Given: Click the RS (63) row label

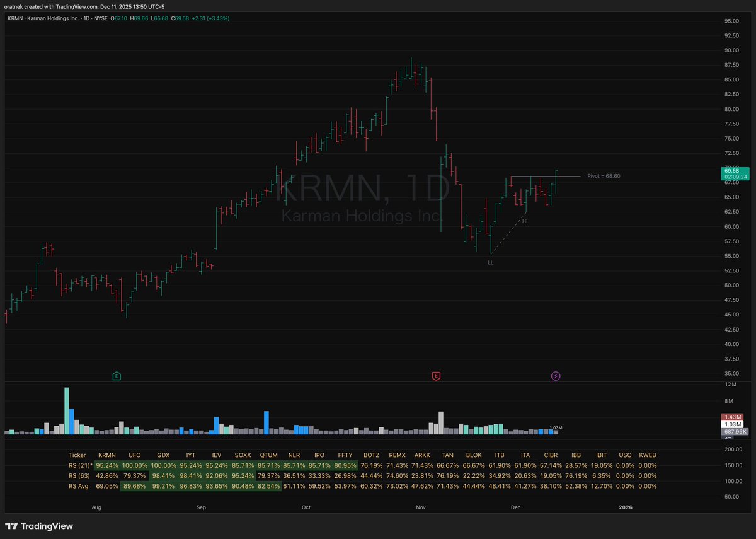Looking at the screenshot, I should click(x=79, y=475).
